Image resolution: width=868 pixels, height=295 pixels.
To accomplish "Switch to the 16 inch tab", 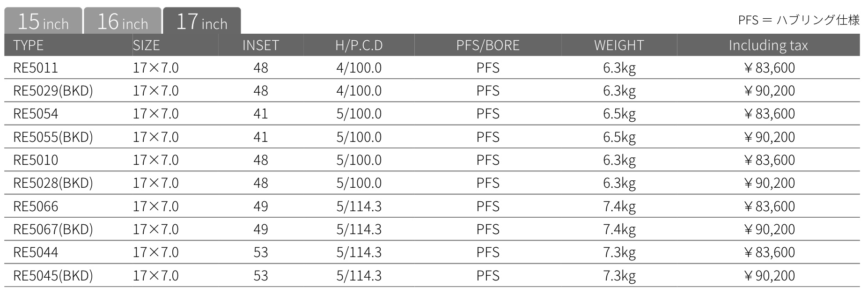I will tap(123, 21).
